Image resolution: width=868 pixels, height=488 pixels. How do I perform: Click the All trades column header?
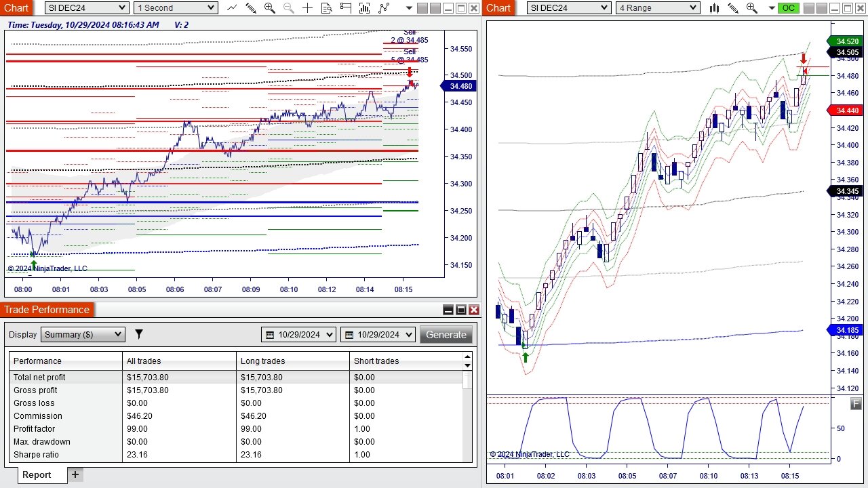point(179,361)
